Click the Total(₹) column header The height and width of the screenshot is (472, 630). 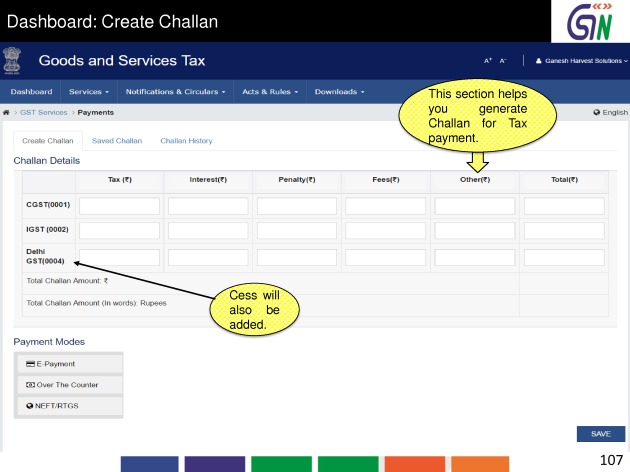(564, 180)
